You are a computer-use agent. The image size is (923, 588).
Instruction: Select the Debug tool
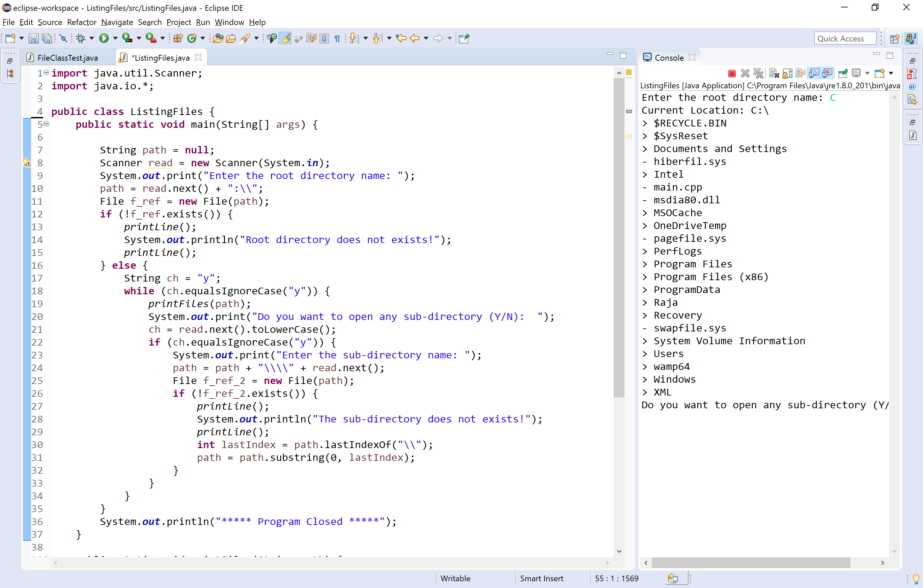(x=82, y=38)
